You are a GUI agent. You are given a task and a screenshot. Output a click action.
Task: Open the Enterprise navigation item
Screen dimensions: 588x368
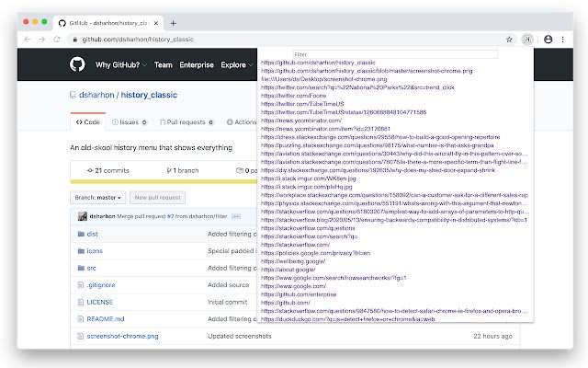197,65
